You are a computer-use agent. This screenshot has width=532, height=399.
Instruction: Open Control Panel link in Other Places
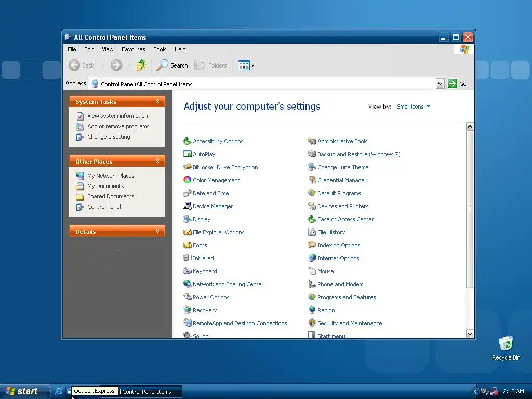104,207
